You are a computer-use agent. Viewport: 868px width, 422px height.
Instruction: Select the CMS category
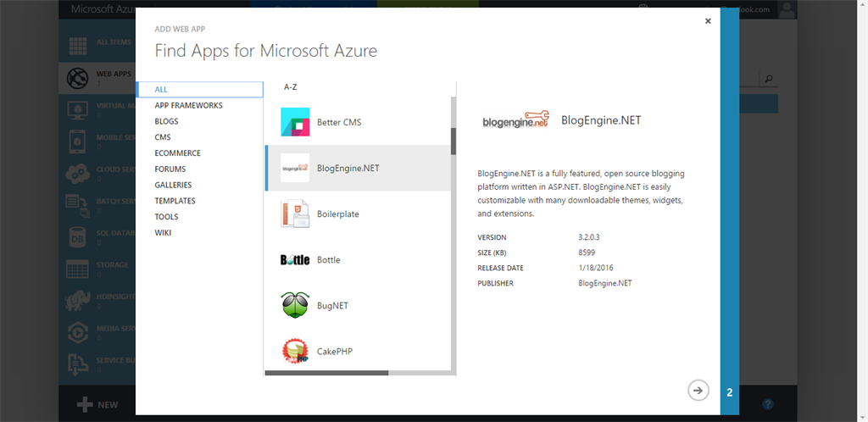[163, 137]
